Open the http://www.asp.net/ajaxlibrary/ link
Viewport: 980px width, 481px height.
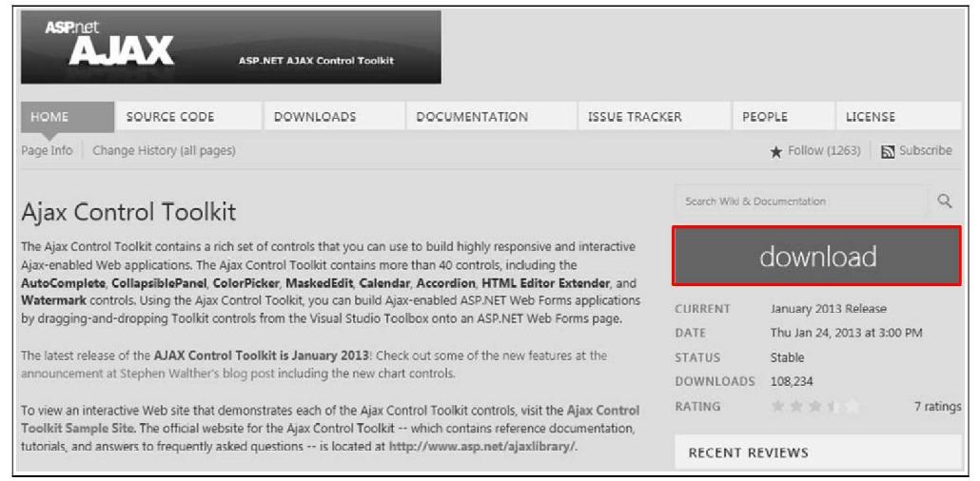(x=481, y=447)
